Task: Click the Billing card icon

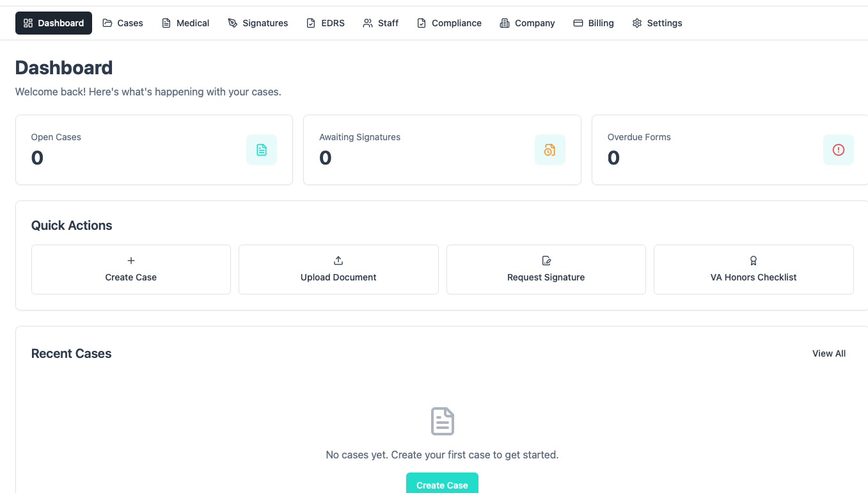Action: point(578,22)
